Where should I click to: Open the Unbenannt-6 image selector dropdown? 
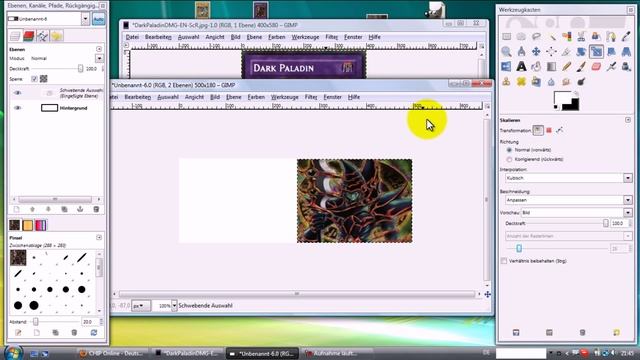tap(85, 19)
